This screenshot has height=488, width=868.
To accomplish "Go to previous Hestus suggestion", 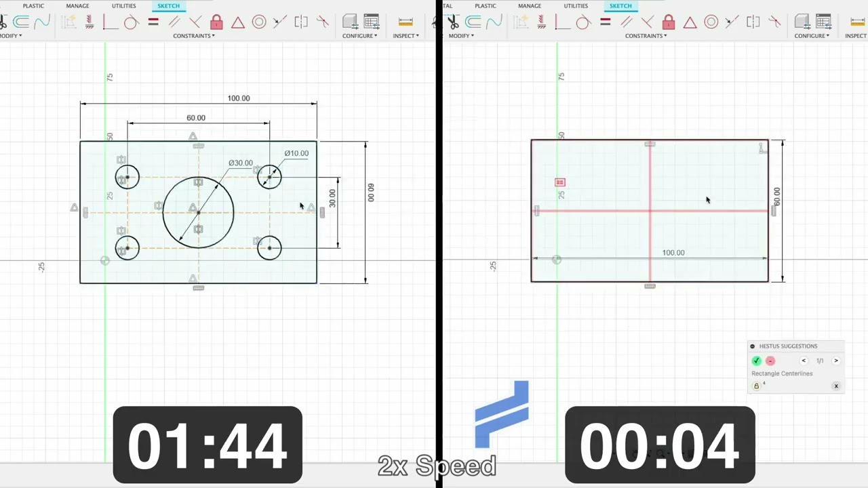I will click(804, 361).
